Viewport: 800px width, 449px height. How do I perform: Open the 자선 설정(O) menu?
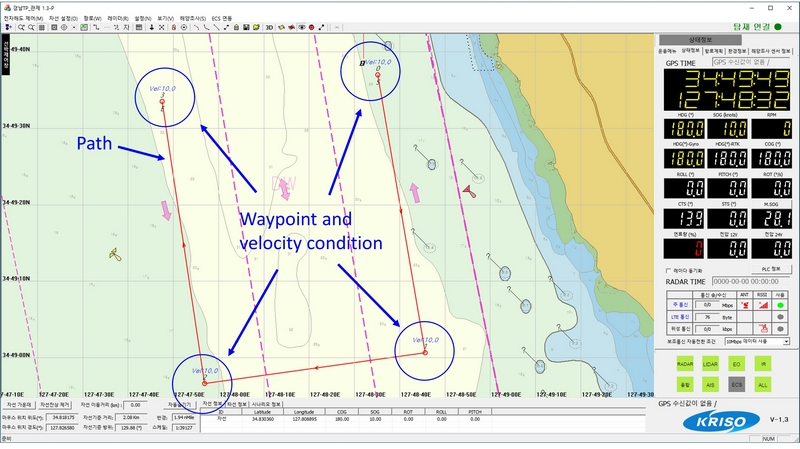pos(63,18)
